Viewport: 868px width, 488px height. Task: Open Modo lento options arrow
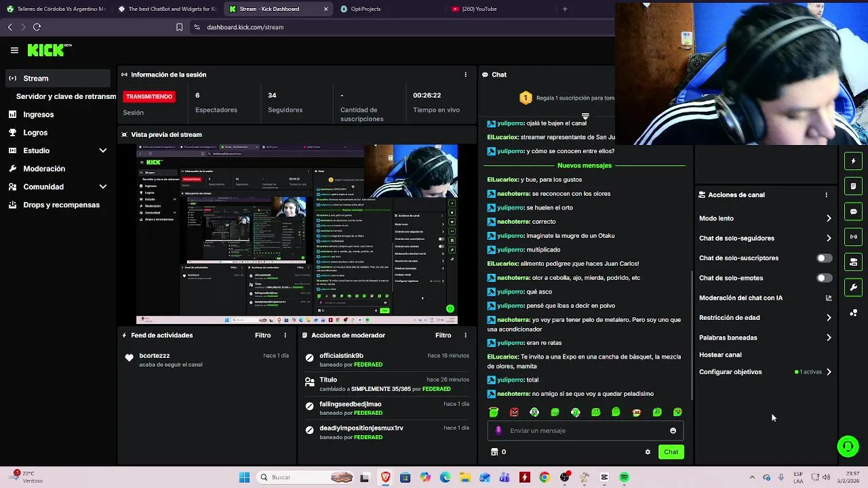[829, 218]
